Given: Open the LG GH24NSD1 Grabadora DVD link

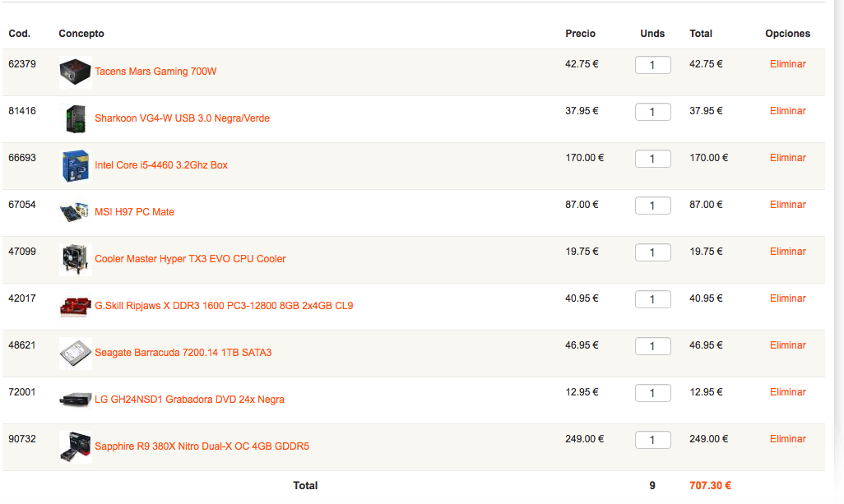Looking at the screenshot, I should [x=189, y=400].
